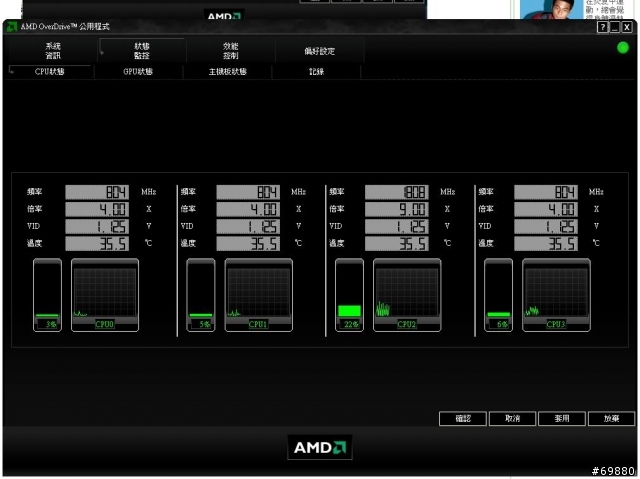Select the CPU狀態 sub-tab
Viewport: 640px width, 479px height.
(x=50, y=71)
